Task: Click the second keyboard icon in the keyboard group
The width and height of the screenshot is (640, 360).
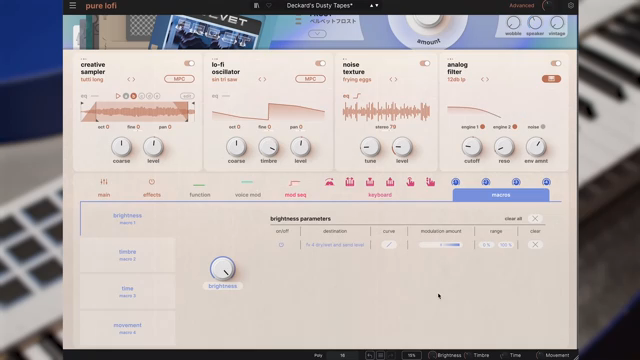Action: (x=350, y=182)
